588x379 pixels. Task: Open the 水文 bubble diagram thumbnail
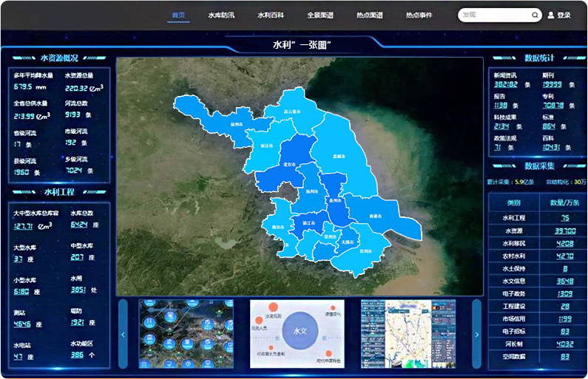297,333
